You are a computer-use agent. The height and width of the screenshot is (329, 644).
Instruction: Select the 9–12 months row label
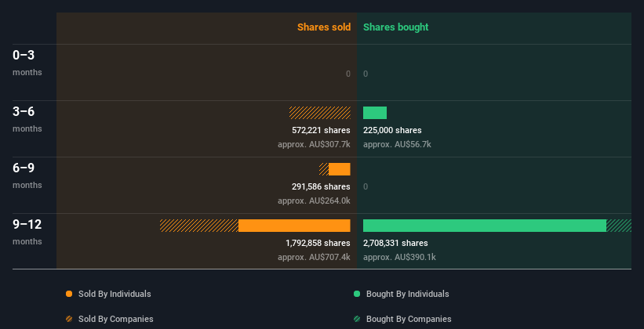(27, 231)
